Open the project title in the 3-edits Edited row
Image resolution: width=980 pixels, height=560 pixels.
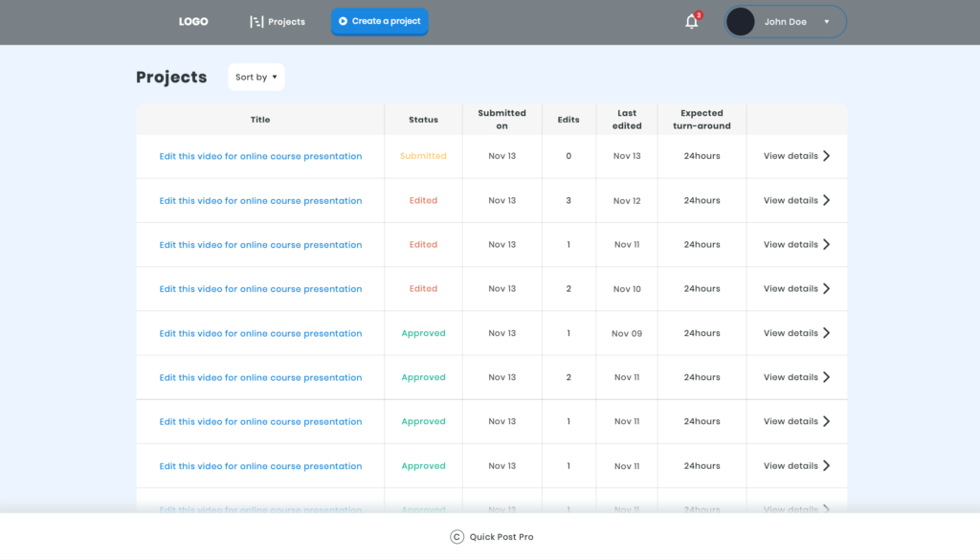[x=260, y=201]
